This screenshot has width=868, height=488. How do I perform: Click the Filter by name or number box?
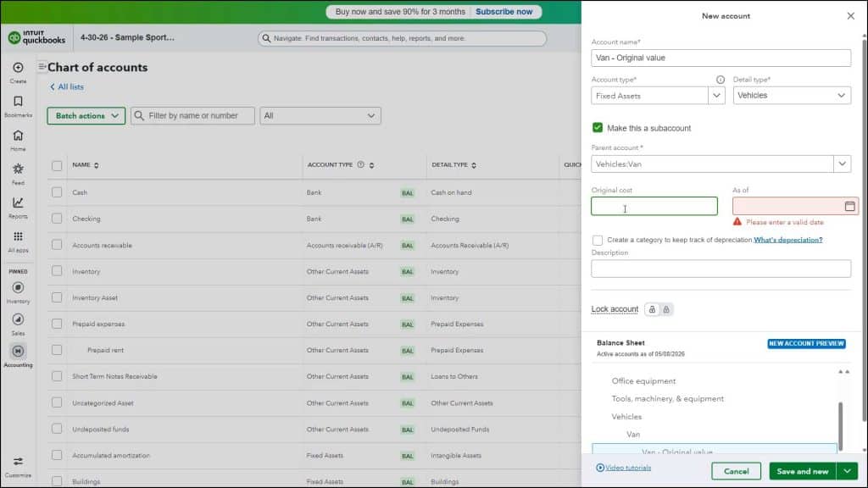tap(192, 115)
